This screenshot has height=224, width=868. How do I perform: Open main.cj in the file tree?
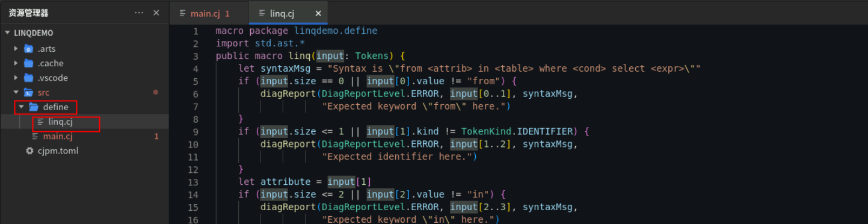84,136
